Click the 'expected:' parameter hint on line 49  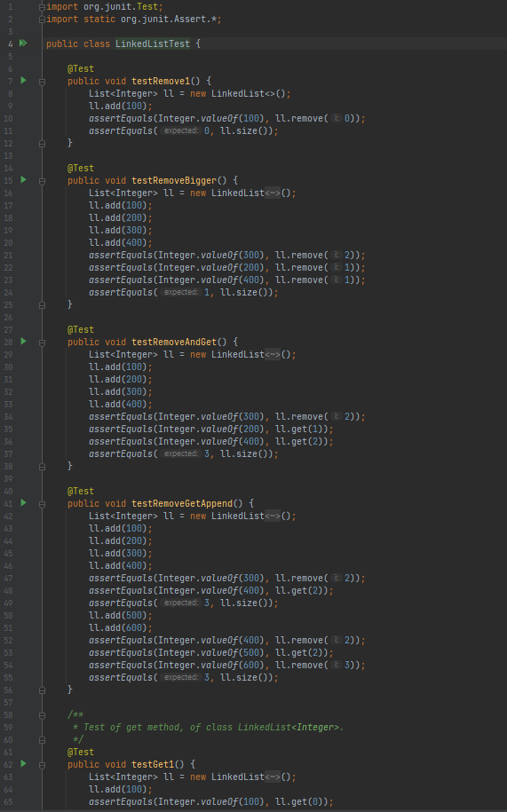click(181, 603)
